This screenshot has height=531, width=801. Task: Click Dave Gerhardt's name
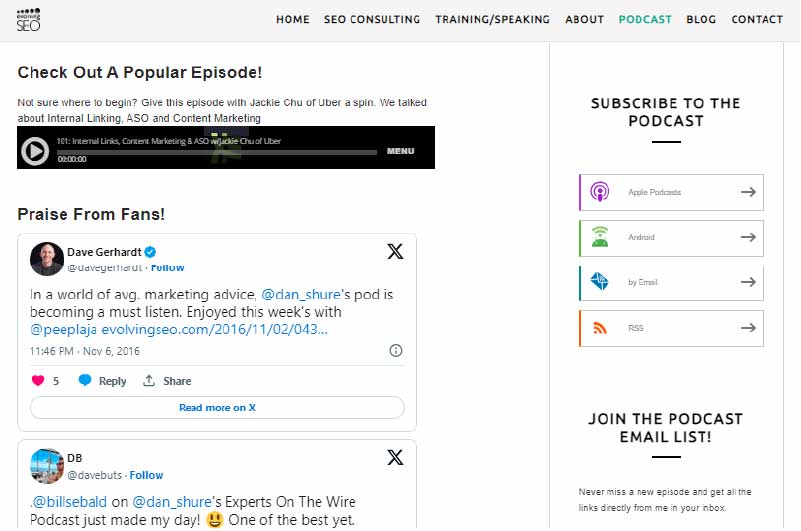click(104, 252)
